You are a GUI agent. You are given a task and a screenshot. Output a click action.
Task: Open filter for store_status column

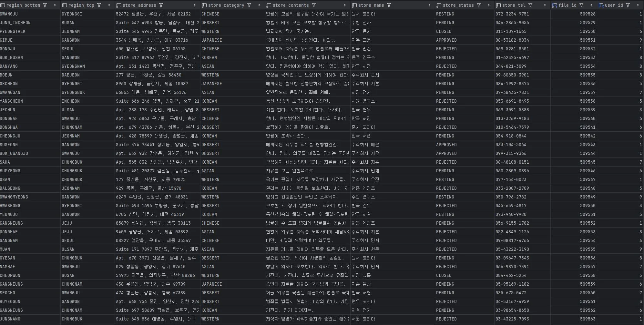[479, 5]
